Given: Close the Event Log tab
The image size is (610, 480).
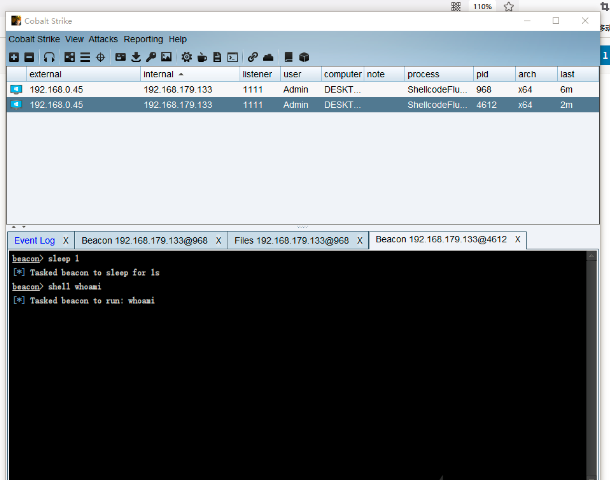Looking at the screenshot, I should (x=66, y=241).
